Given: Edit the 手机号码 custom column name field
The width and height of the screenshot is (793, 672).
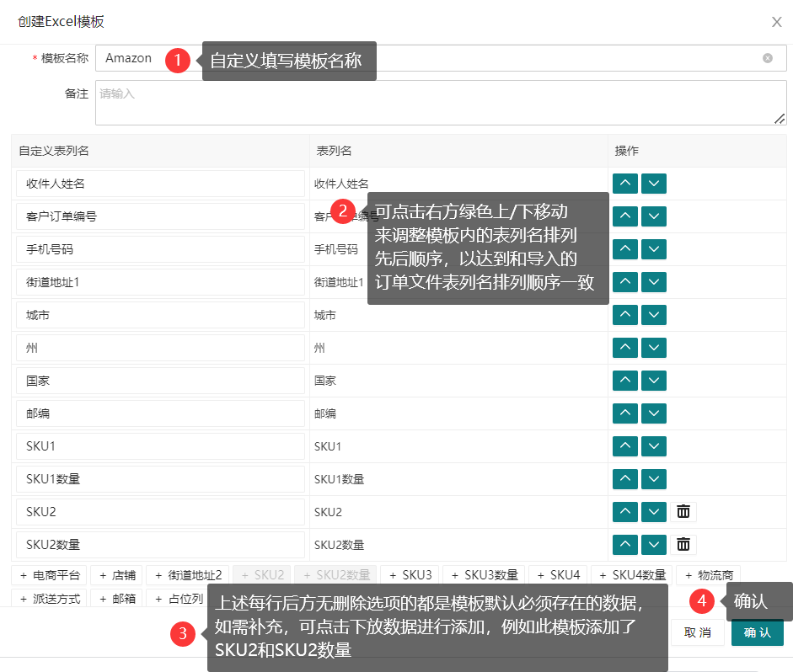Looking at the screenshot, I should 160,249.
